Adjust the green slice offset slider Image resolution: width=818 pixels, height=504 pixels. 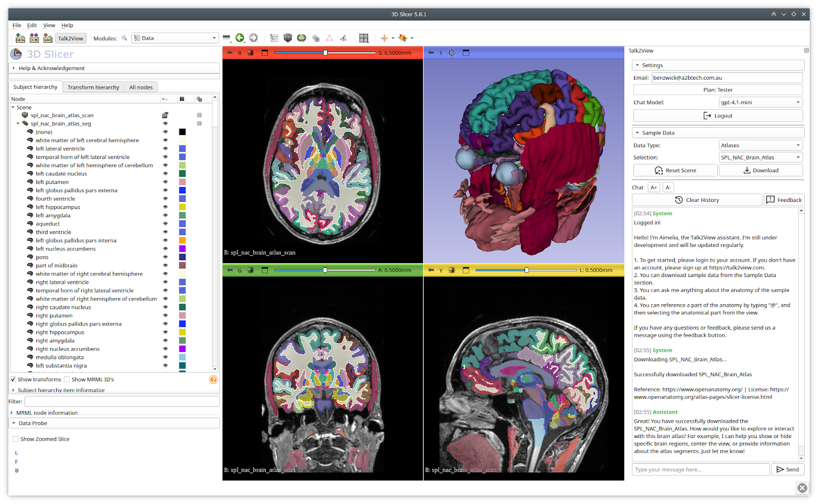pos(325,270)
